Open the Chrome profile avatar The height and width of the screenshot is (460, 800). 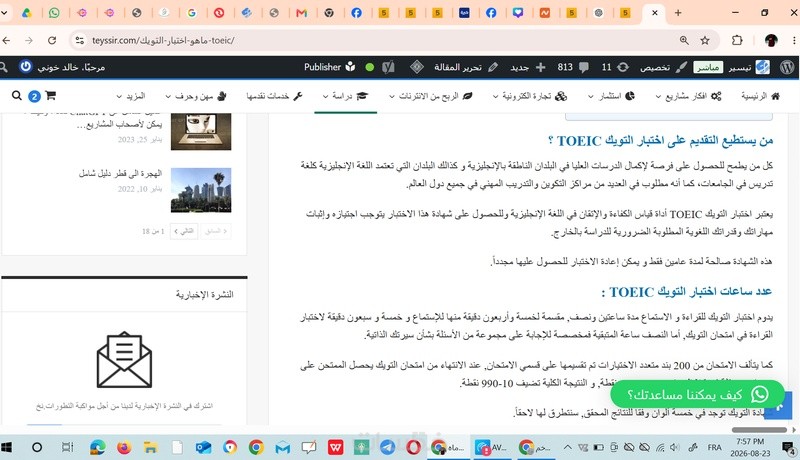[771, 40]
